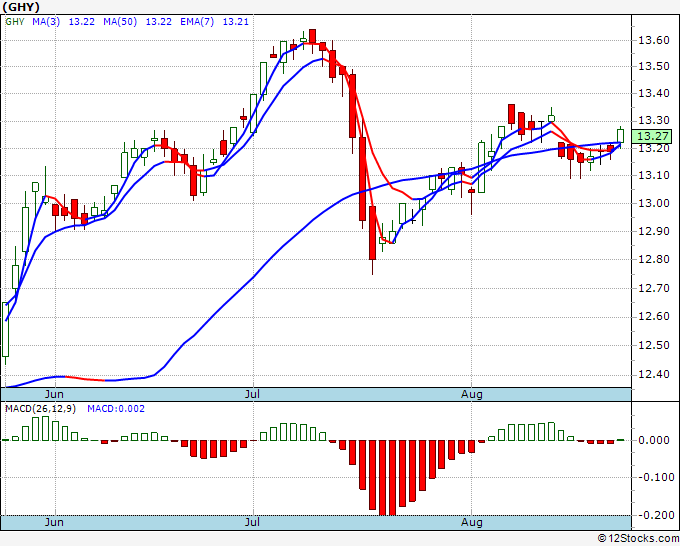
Task: Click the EMA(7) value 13.21
Action: click(x=235, y=21)
